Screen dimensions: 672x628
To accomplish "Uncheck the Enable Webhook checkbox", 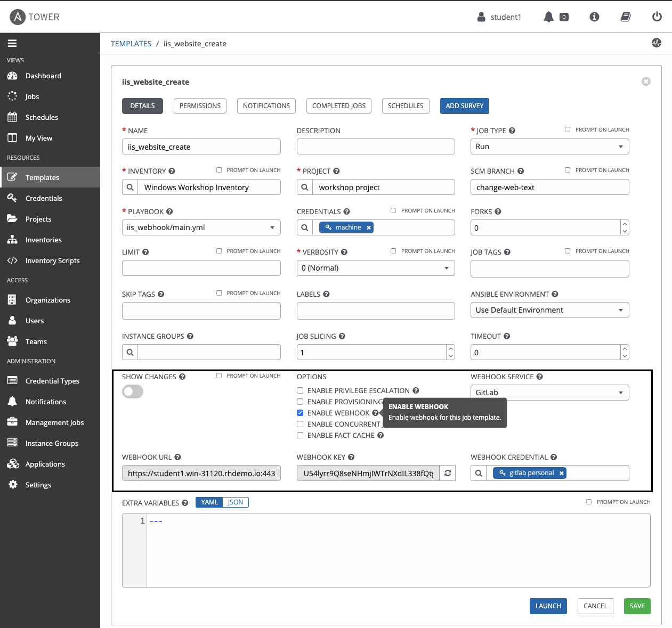I will (300, 413).
